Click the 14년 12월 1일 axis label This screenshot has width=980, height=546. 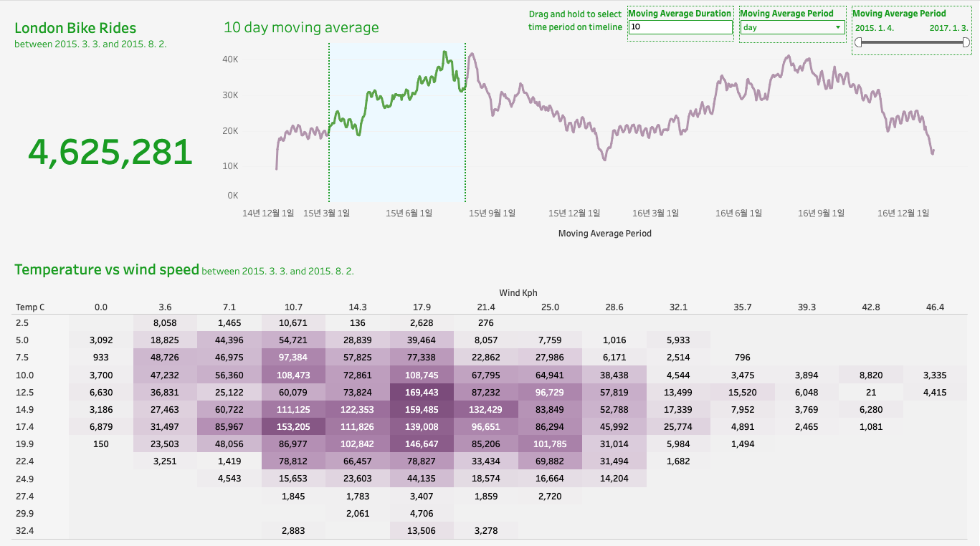tap(268, 213)
